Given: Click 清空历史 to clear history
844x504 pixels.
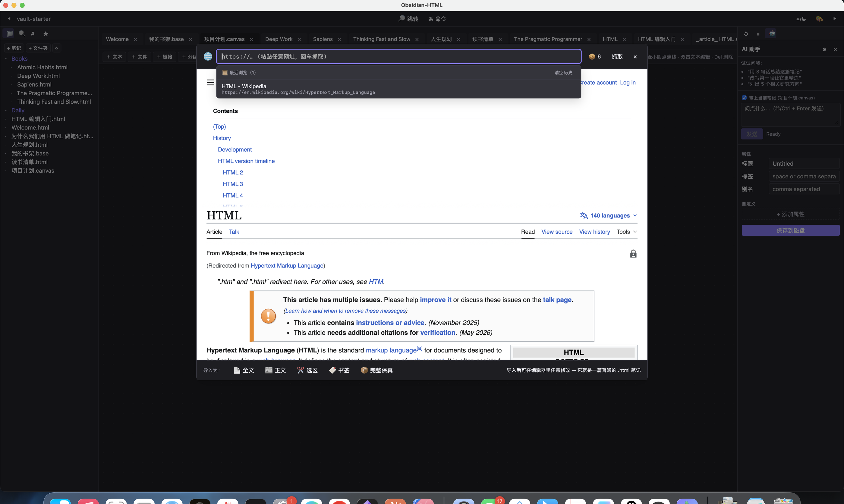Looking at the screenshot, I should 563,73.
